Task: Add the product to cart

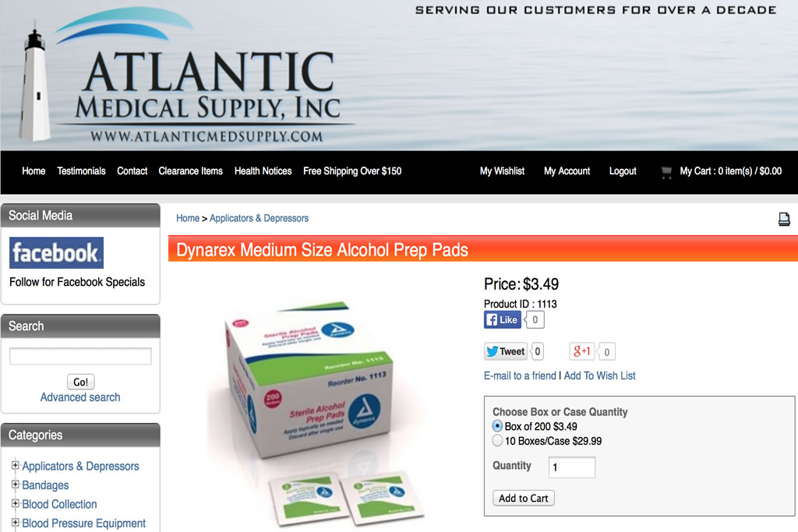Action: (x=524, y=499)
